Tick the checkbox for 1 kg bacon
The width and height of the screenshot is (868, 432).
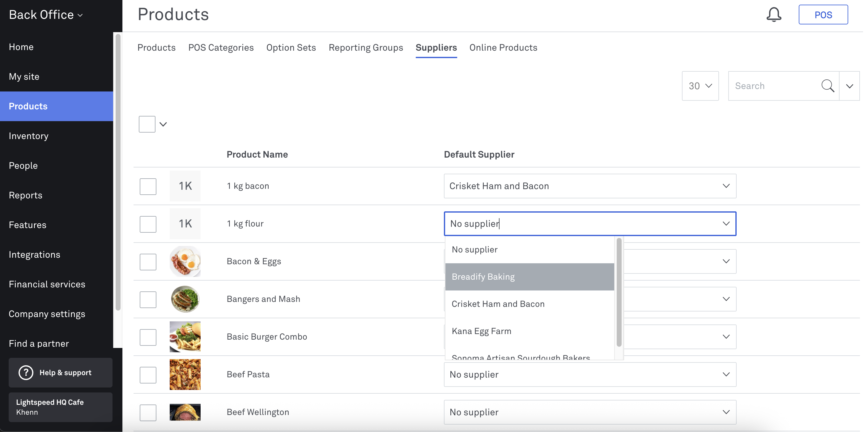(148, 186)
